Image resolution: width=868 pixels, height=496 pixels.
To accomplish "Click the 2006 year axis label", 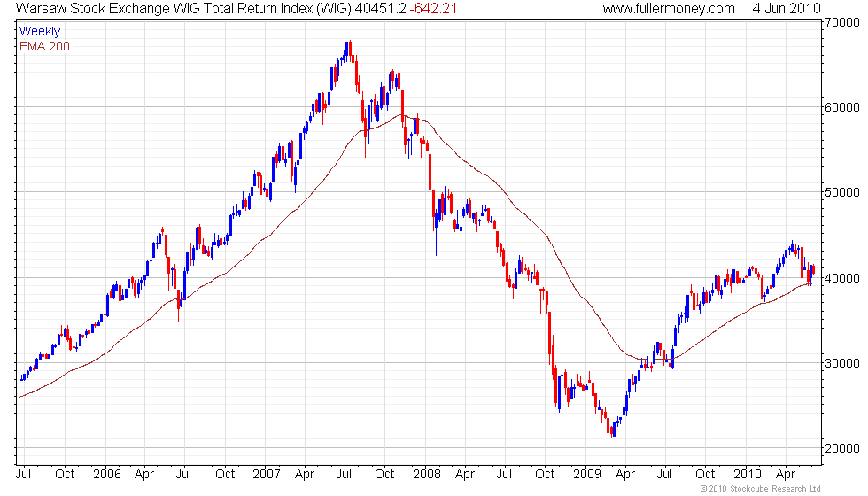I will [x=107, y=475].
